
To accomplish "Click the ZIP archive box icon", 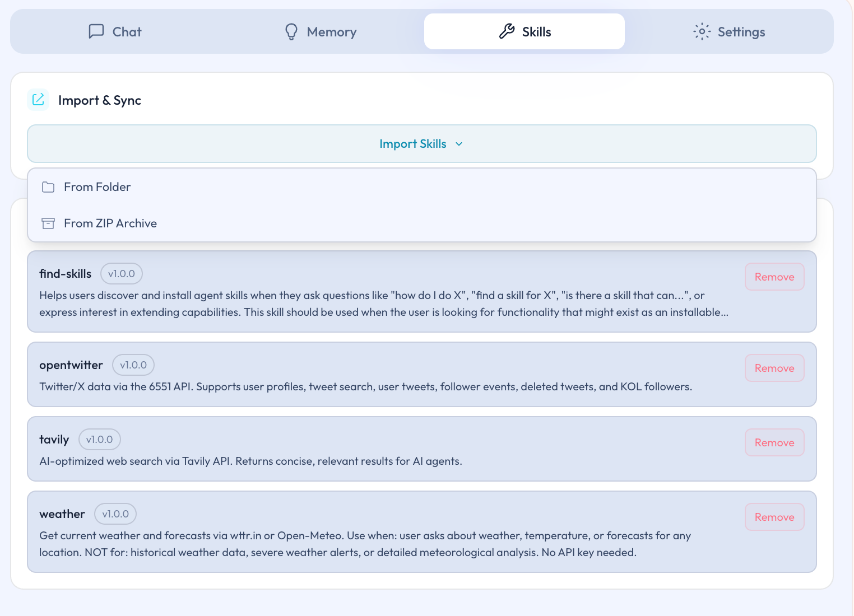I will coord(48,223).
